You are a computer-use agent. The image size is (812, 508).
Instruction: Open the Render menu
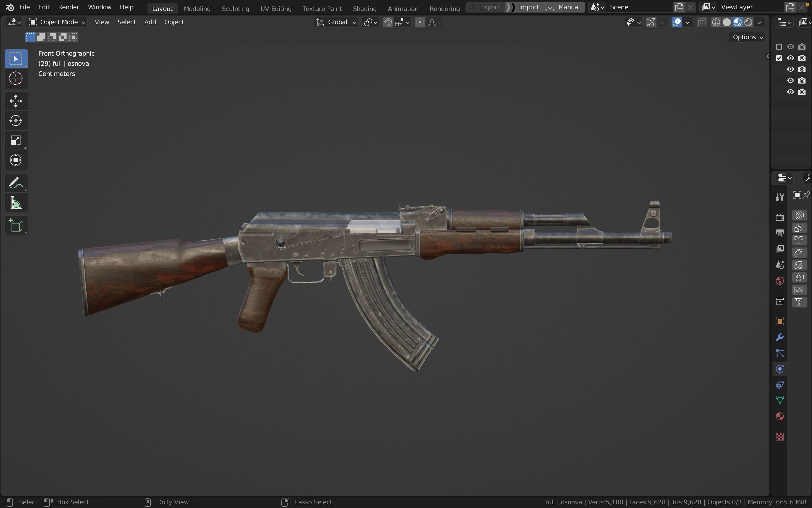point(69,7)
